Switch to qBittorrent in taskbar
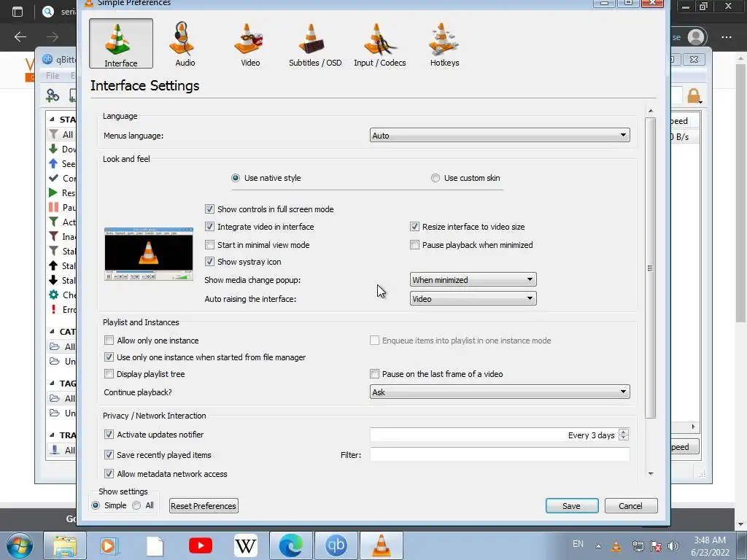Image resolution: width=747 pixels, height=560 pixels. pos(336,545)
